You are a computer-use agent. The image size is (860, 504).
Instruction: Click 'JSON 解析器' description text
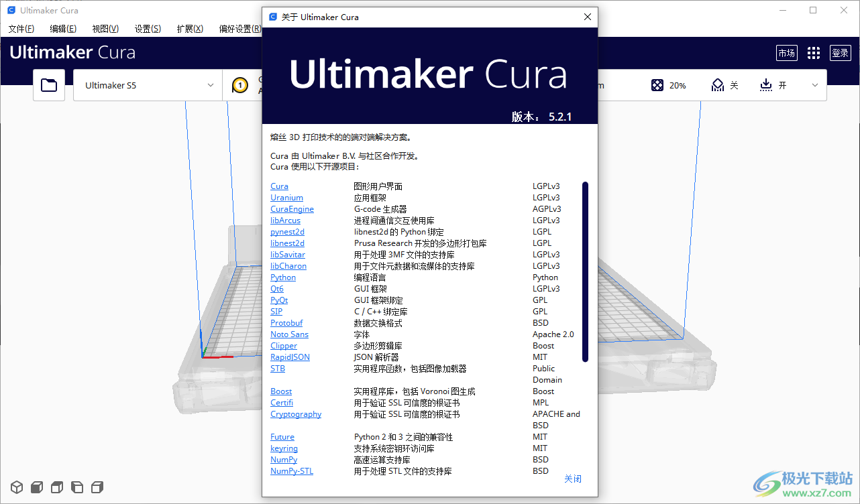(x=376, y=357)
